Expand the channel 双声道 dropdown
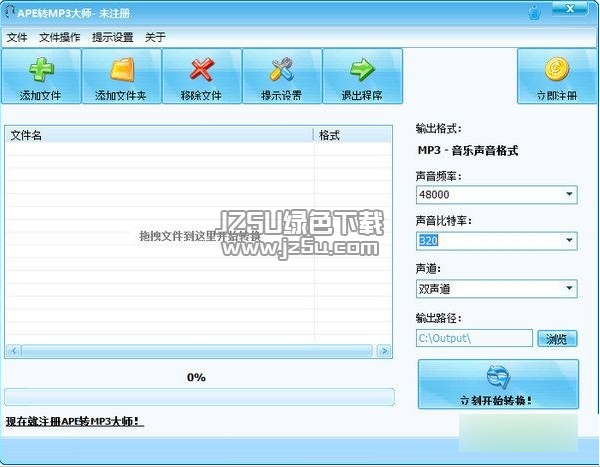This screenshot has height=467, width=600. (569, 288)
